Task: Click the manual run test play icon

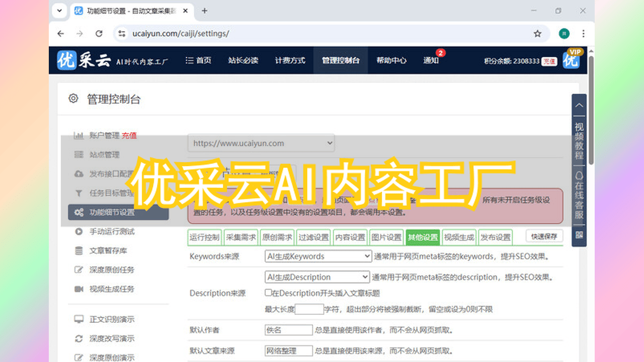Action: point(78,232)
